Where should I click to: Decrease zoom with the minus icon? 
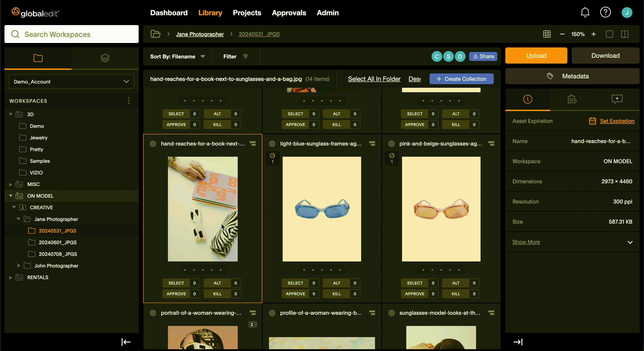click(x=562, y=34)
